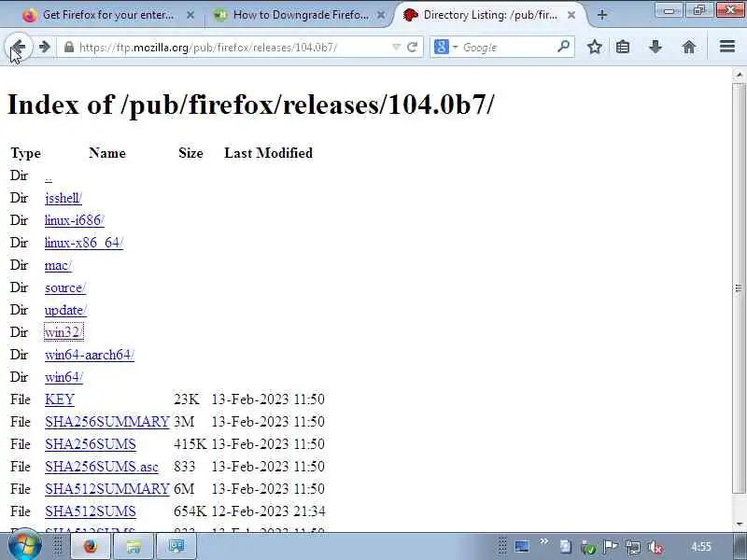The width and height of the screenshot is (747, 560).
Task: Click the Firefox taskbar icon
Action: (x=90, y=546)
